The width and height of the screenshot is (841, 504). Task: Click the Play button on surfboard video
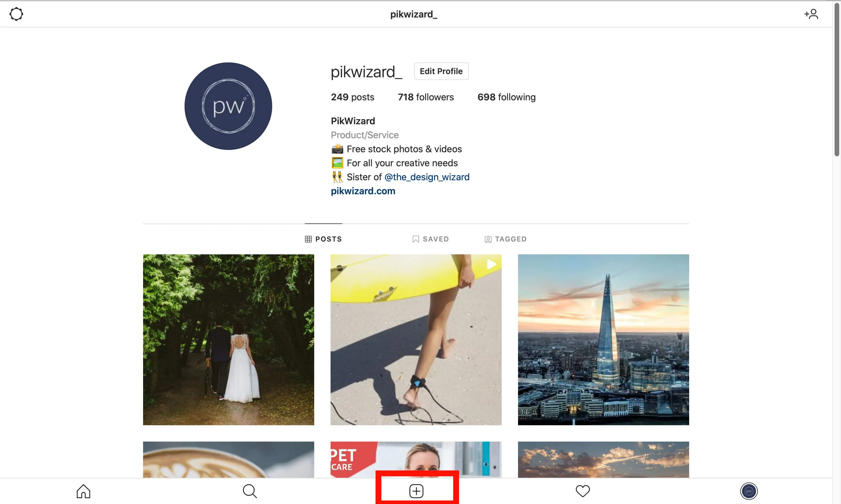[x=491, y=265]
